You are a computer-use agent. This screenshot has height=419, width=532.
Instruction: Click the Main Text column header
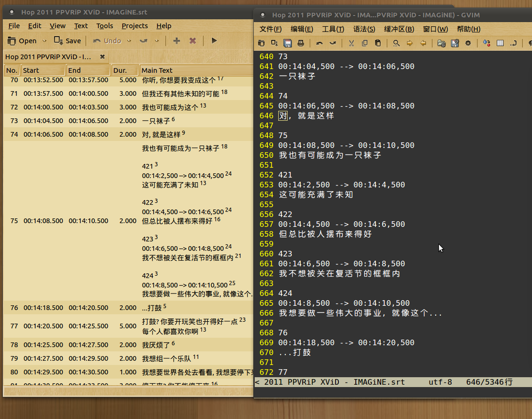click(x=196, y=70)
